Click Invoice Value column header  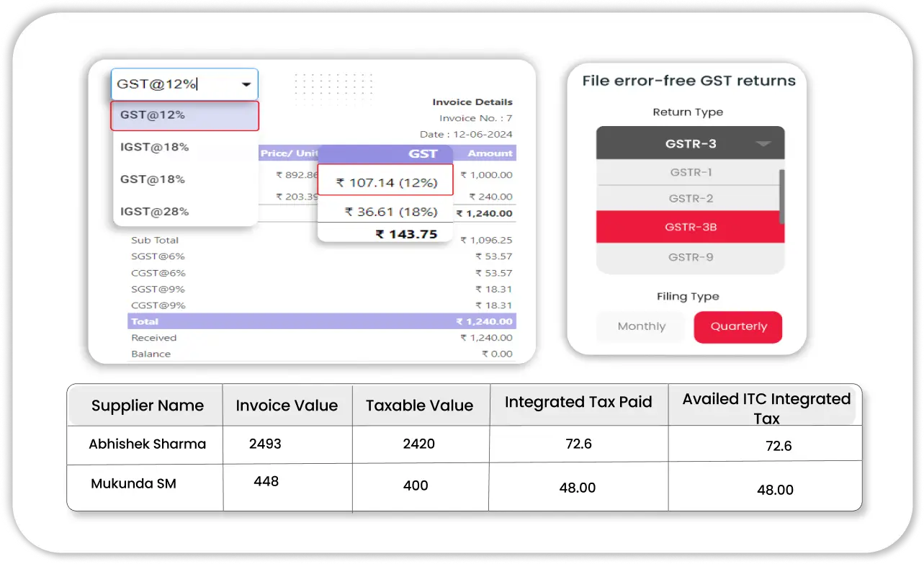click(x=287, y=406)
